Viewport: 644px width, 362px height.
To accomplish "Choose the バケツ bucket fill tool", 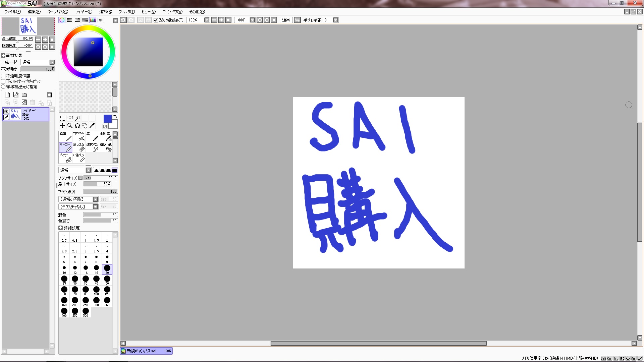I will click(65, 158).
